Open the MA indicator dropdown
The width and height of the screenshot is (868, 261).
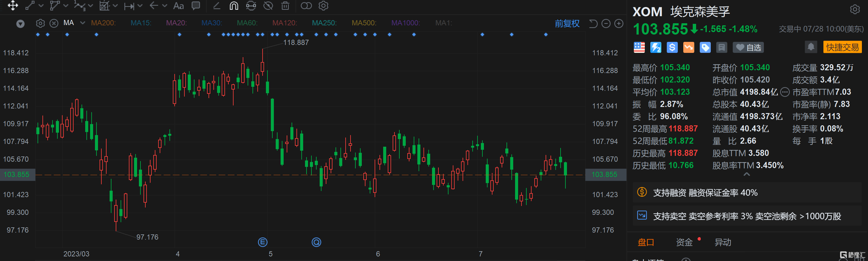pos(82,23)
